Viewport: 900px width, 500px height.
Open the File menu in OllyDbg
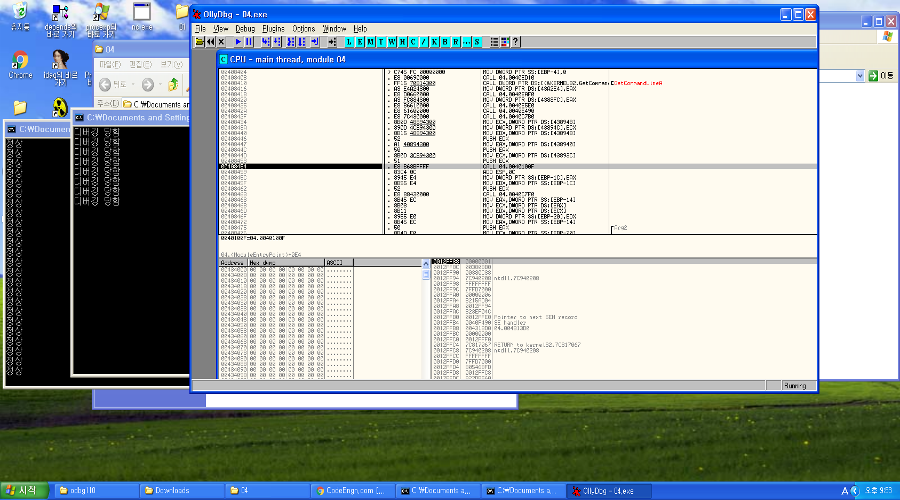200,29
